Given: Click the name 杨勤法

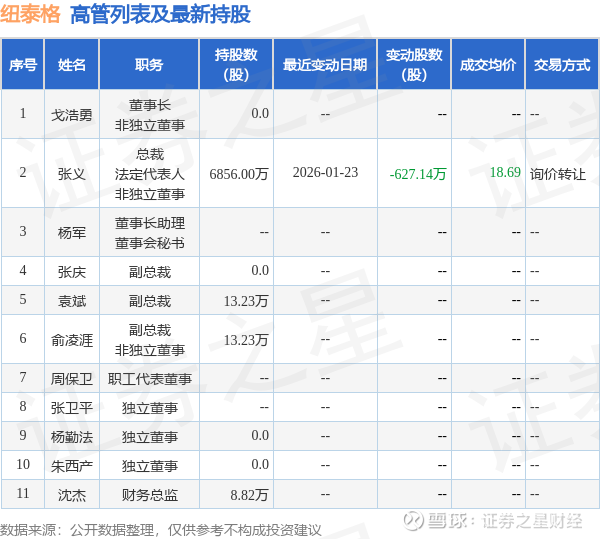Looking at the screenshot, I should click(72, 436).
